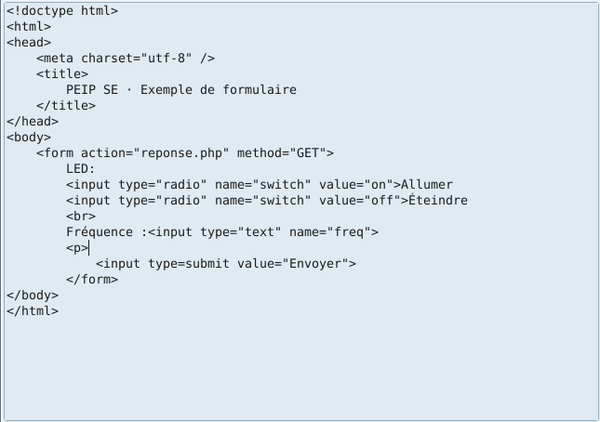Click the opening body tag
This screenshot has width=600, height=422.
pyautogui.click(x=29, y=137)
